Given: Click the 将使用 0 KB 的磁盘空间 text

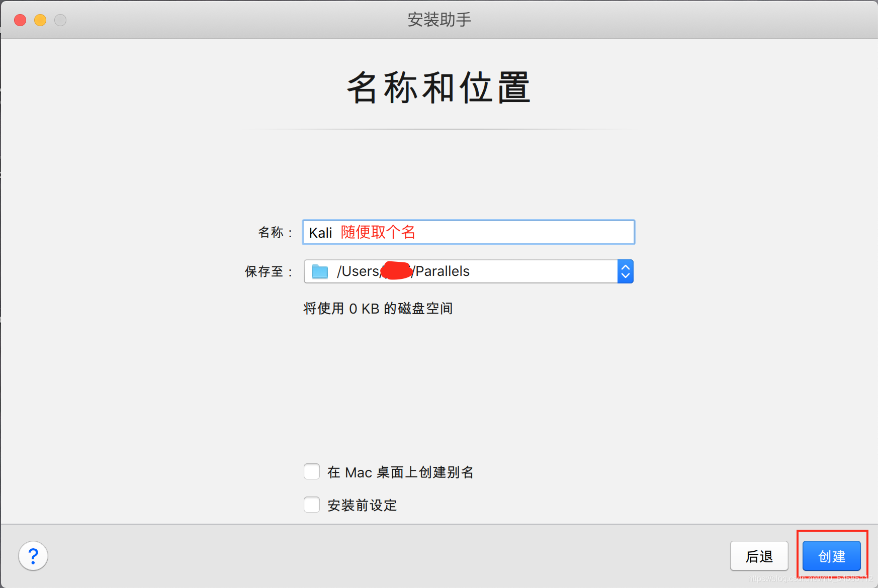Looking at the screenshot, I should 378,309.
